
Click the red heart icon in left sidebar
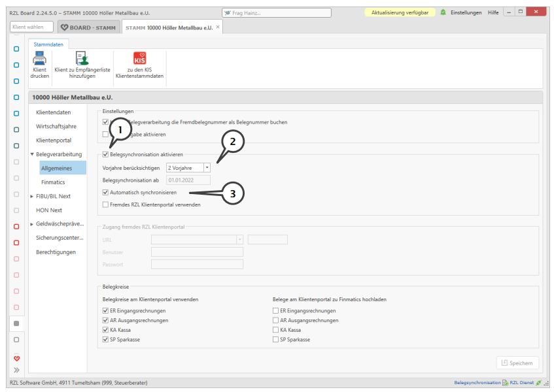(x=16, y=358)
